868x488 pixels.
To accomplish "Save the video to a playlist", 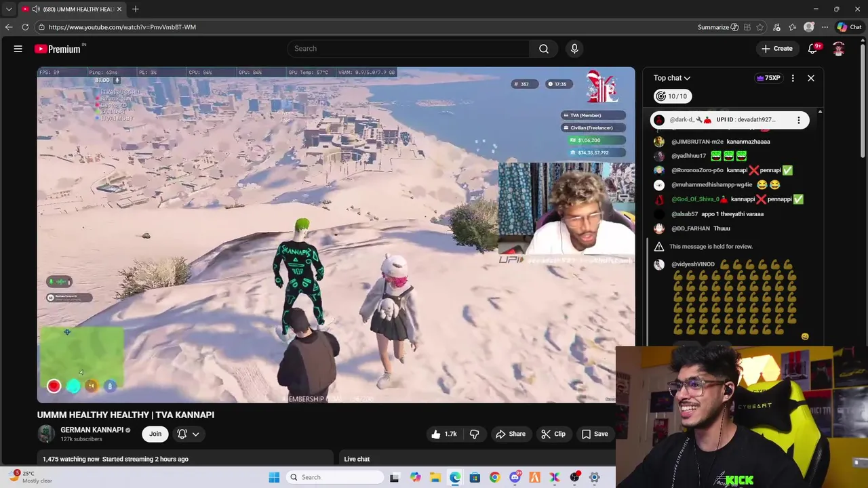I will click(595, 434).
